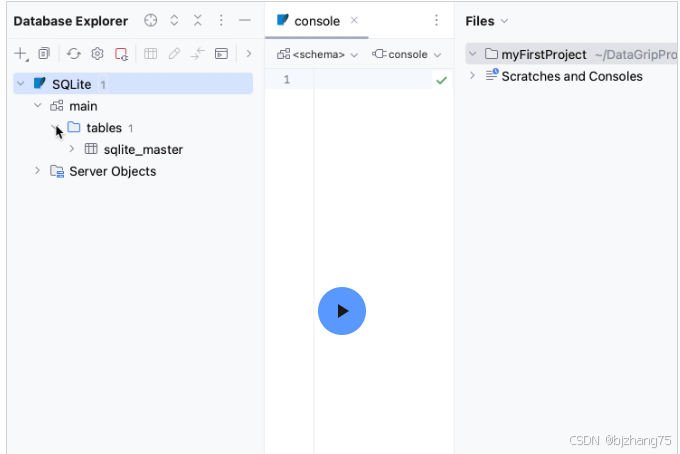
Task: Collapse the SQLite data source node
Action: click(20, 84)
